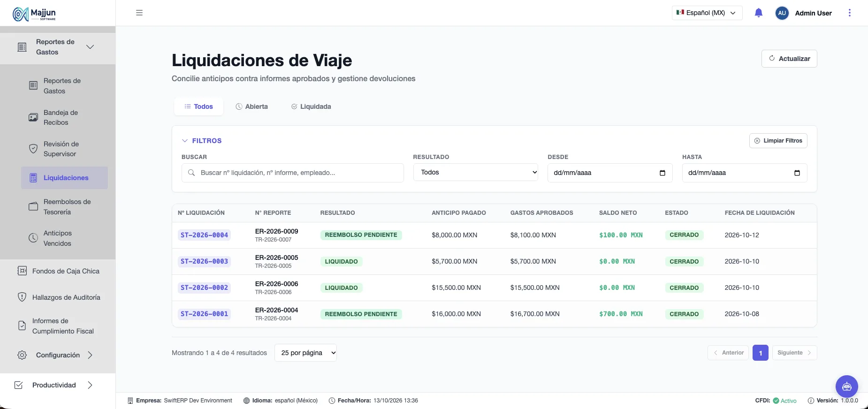Viewport: 868px width, 409px height.
Task: Toggle the hamburger sidebar menu
Action: (x=139, y=13)
